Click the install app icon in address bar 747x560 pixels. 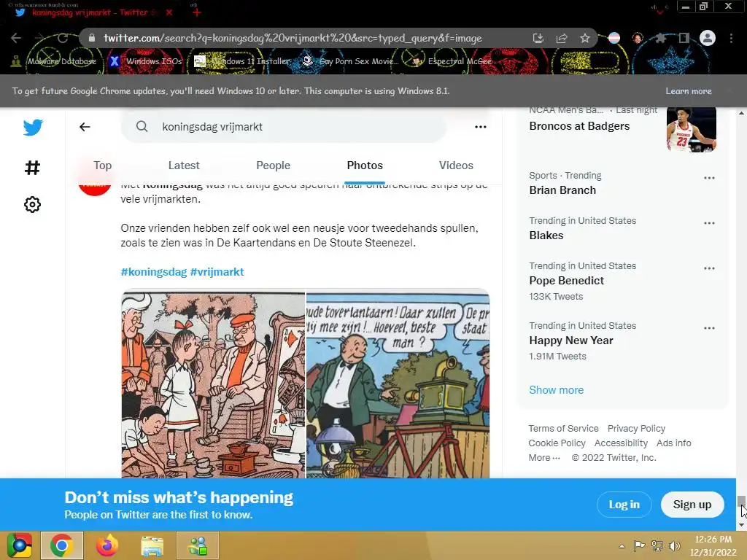coord(538,38)
